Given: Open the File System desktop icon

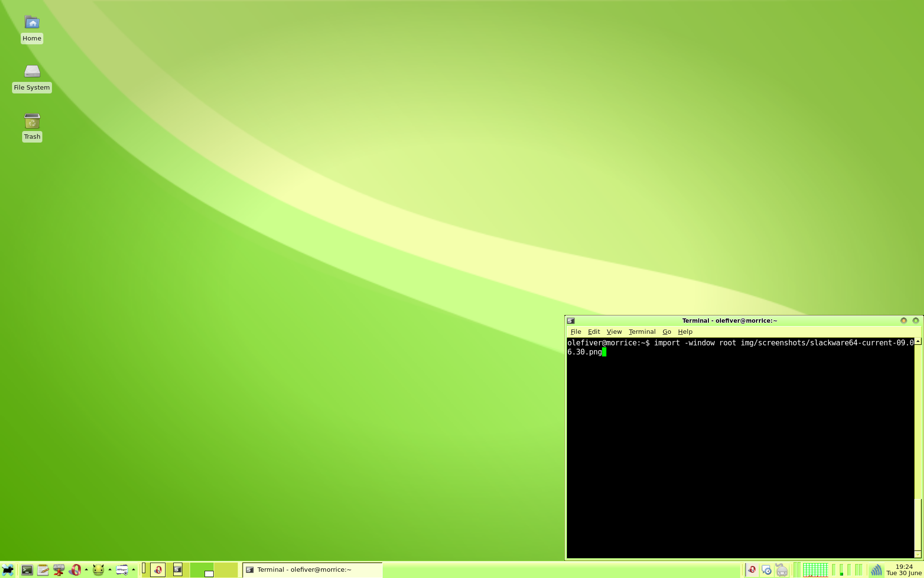Looking at the screenshot, I should [x=32, y=71].
